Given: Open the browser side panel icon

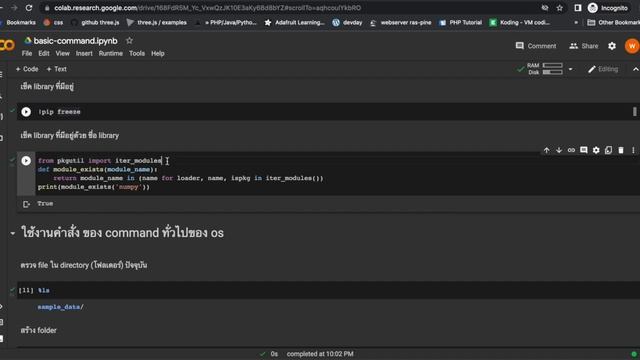Looking at the screenshot, I should (578, 8).
